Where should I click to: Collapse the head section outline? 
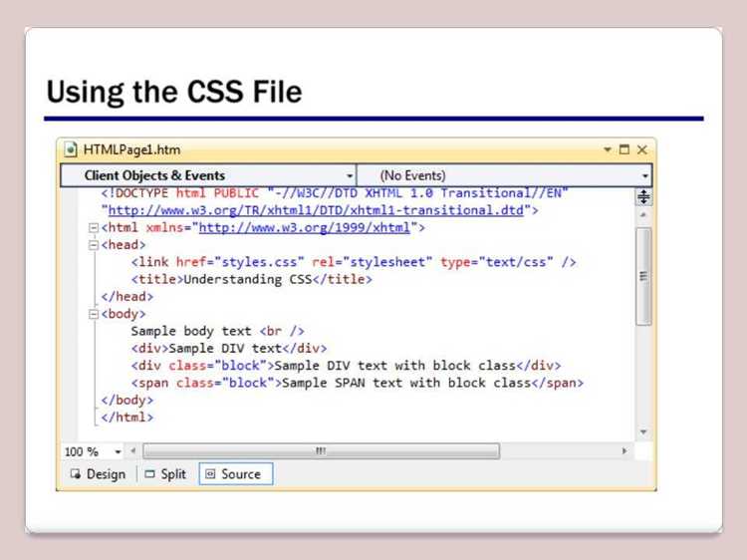tap(94, 245)
